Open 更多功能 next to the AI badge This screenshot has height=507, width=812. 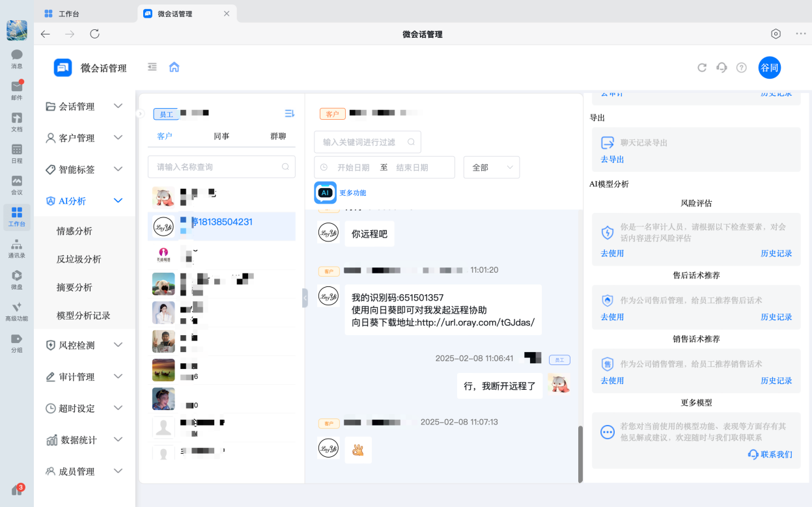pyautogui.click(x=354, y=192)
